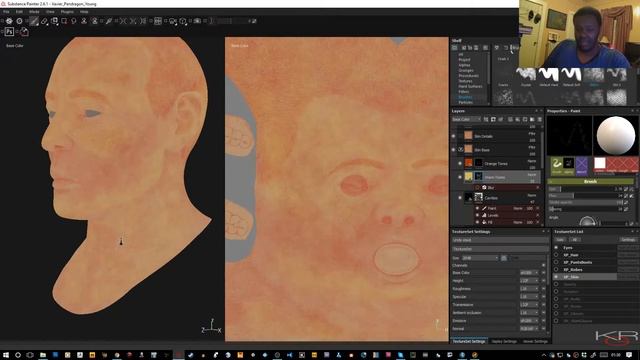Select the Eraser tool
Screen dimensions: 640x360
[x=44, y=21]
